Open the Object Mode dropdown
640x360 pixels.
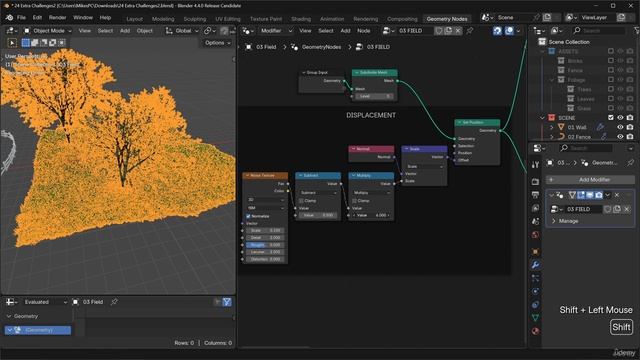tap(47, 31)
